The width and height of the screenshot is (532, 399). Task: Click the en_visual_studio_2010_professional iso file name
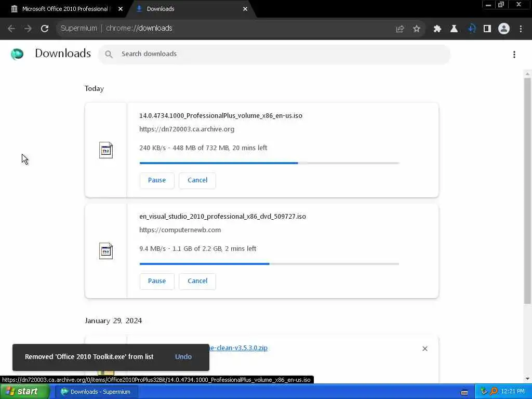tap(222, 217)
